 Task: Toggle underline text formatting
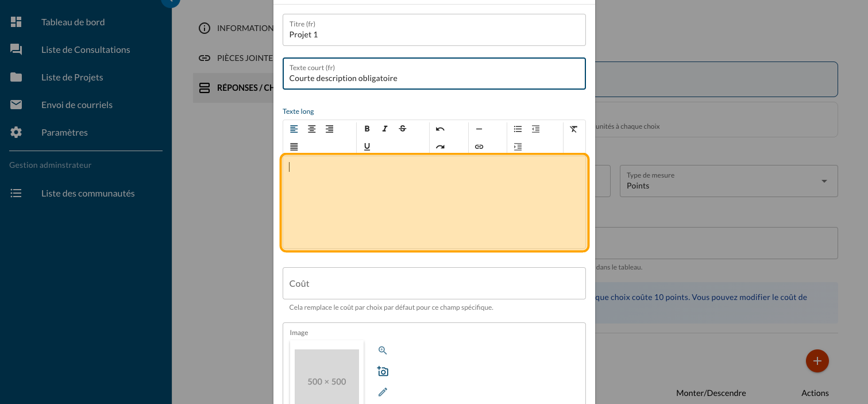coord(367,147)
